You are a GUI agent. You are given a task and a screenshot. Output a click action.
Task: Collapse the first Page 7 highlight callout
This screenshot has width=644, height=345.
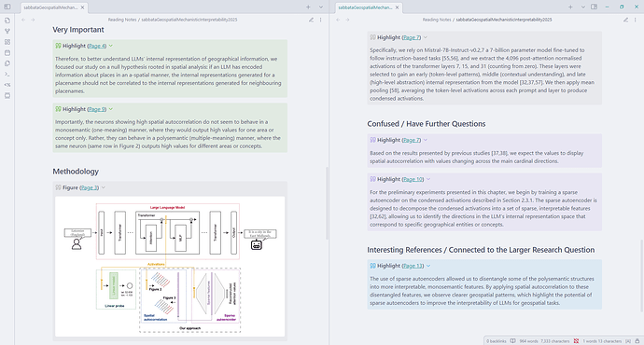click(426, 37)
